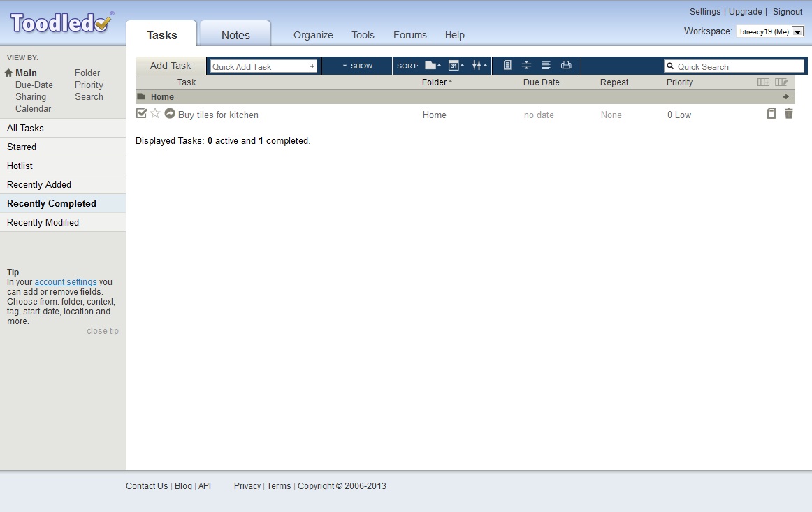This screenshot has width=812, height=512.
Task: Click the print toolbar icon
Action: (566, 65)
